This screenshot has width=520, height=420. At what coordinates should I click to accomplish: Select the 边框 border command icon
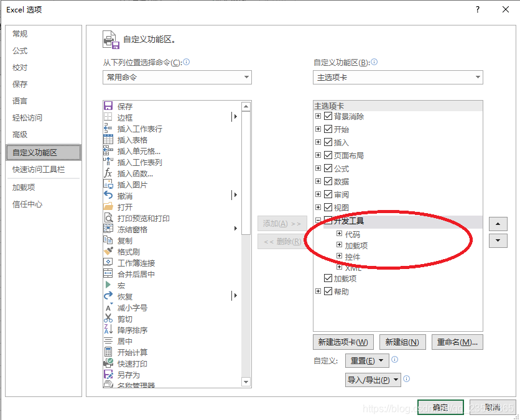(108, 117)
